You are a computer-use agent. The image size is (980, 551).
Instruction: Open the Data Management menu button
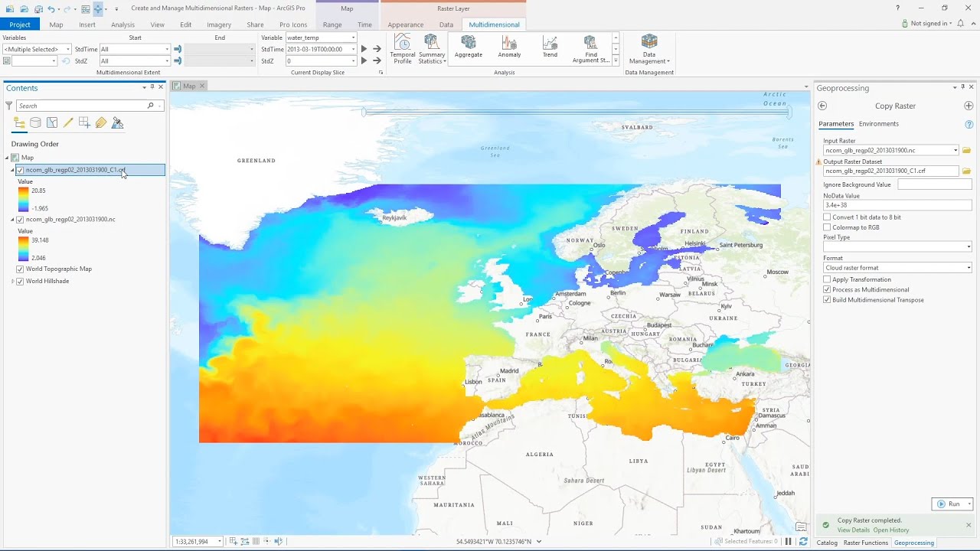click(649, 49)
